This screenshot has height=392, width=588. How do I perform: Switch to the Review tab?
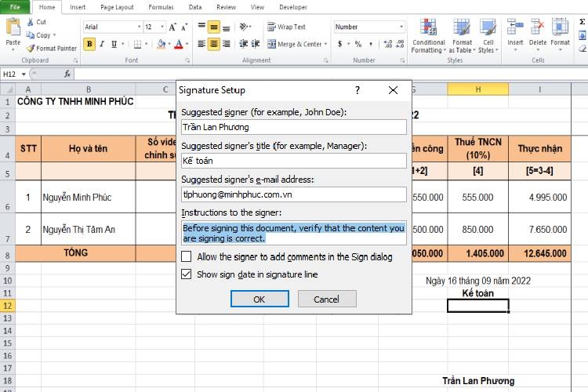pos(226,7)
